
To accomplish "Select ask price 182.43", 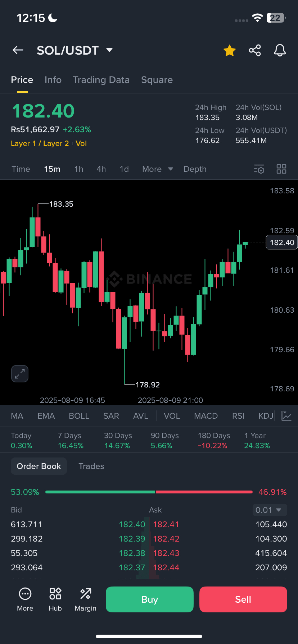I will tap(166, 553).
